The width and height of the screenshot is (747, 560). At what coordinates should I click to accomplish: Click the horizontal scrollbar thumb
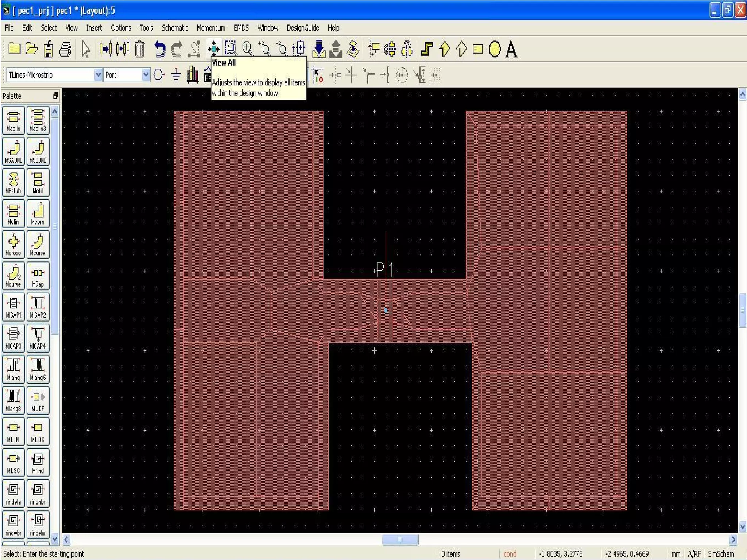(400, 540)
